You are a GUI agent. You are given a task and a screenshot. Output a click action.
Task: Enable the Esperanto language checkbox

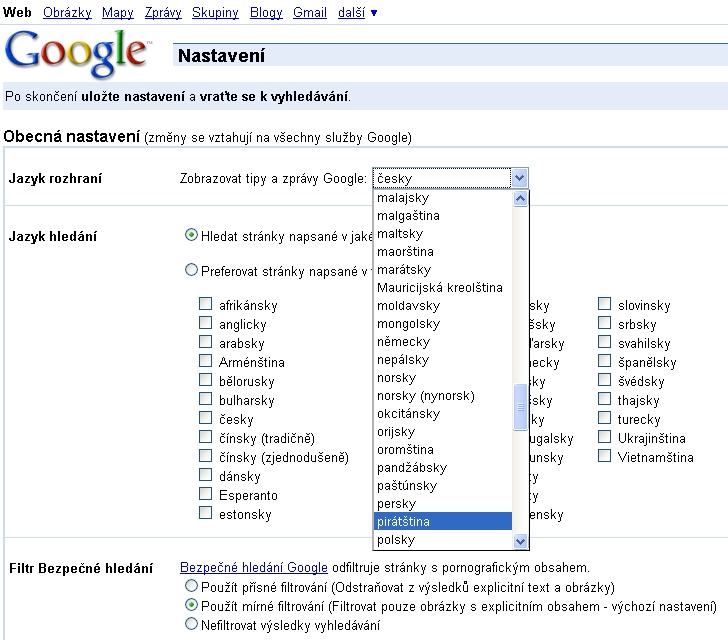[x=205, y=494]
